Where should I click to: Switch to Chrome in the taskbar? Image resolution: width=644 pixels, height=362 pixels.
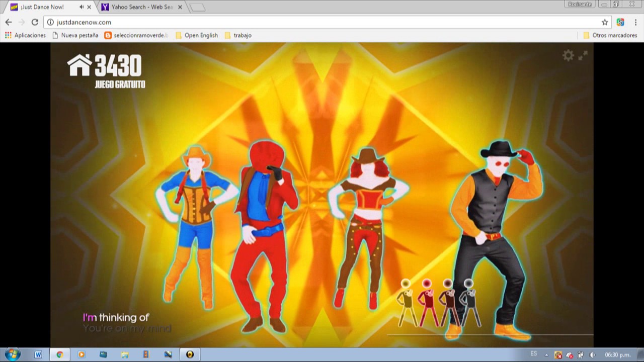(59, 354)
